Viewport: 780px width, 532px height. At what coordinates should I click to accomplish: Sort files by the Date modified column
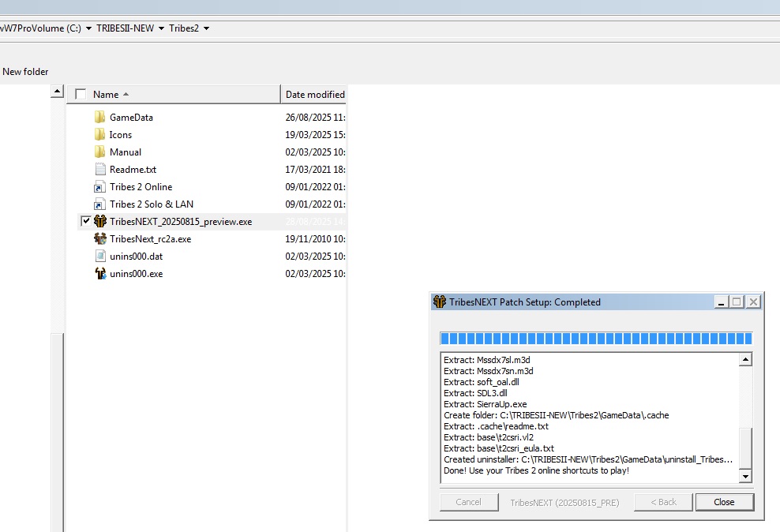click(x=314, y=95)
